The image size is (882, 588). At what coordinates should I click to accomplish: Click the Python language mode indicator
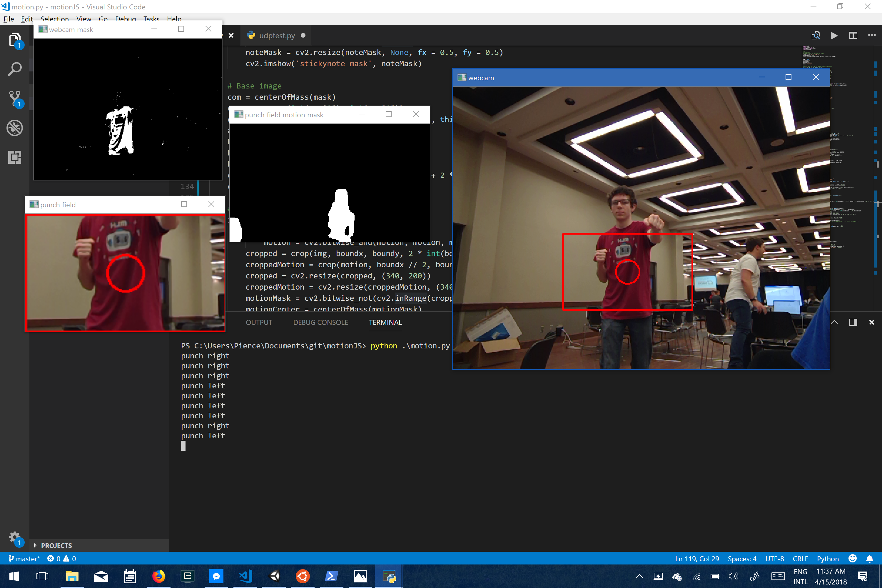828,559
